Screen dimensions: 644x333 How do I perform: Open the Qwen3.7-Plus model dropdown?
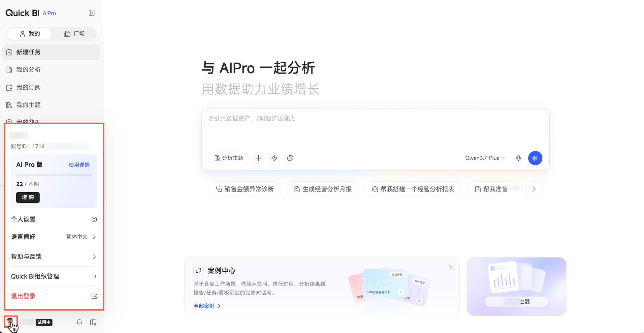[x=485, y=158]
